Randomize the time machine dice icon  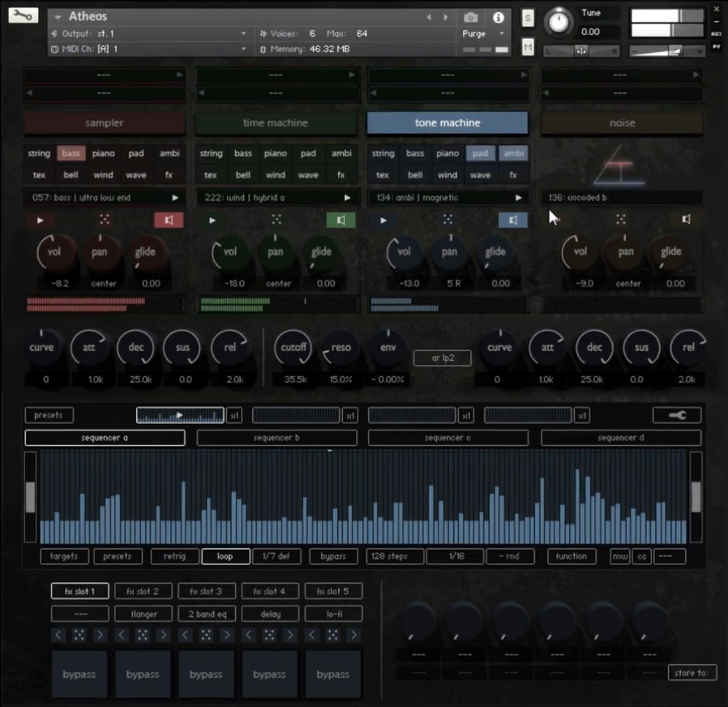[x=276, y=220]
